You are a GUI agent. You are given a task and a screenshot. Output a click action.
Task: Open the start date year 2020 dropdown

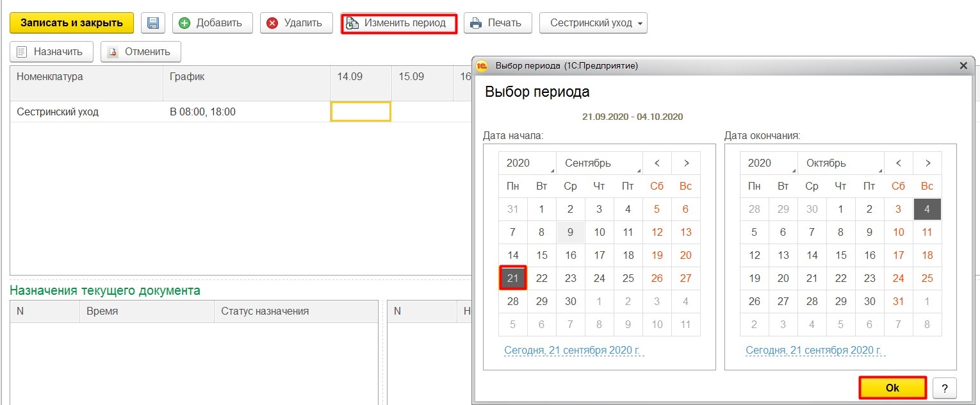coord(527,163)
